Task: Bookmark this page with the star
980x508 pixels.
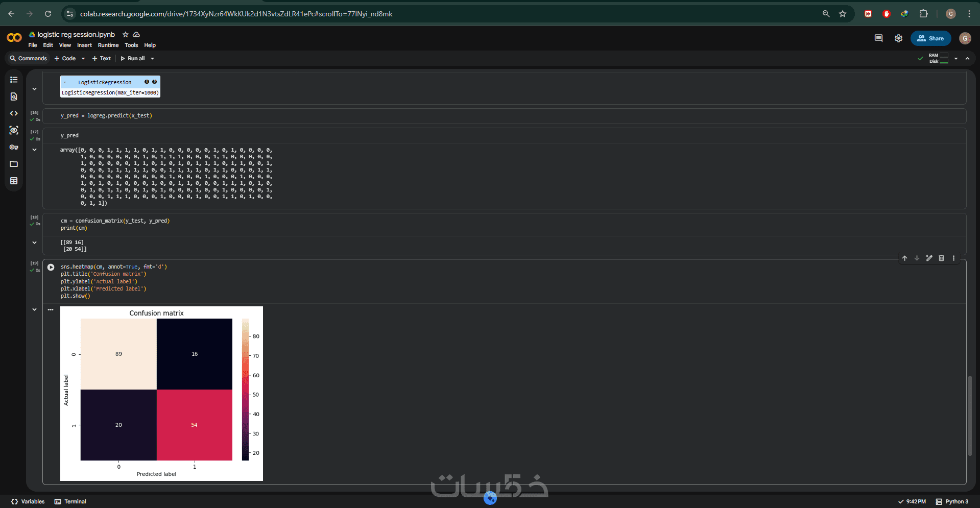Action: point(843,14)
